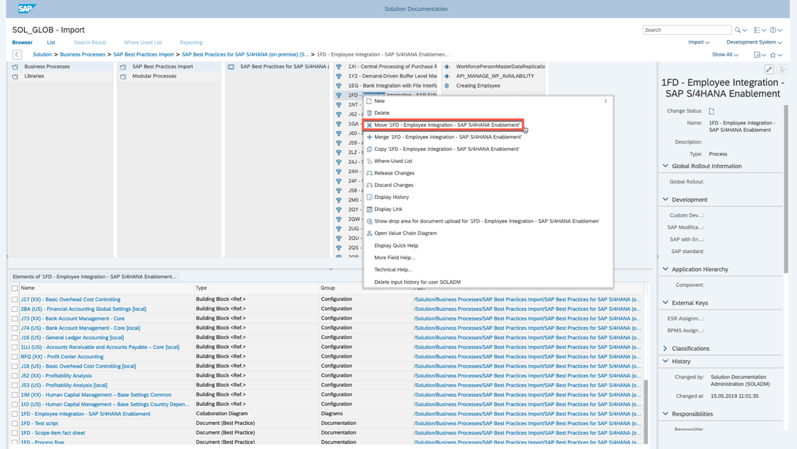Viewport: 797px width, 449px height.
Task: Click the SAP logo
Action: 26,8
